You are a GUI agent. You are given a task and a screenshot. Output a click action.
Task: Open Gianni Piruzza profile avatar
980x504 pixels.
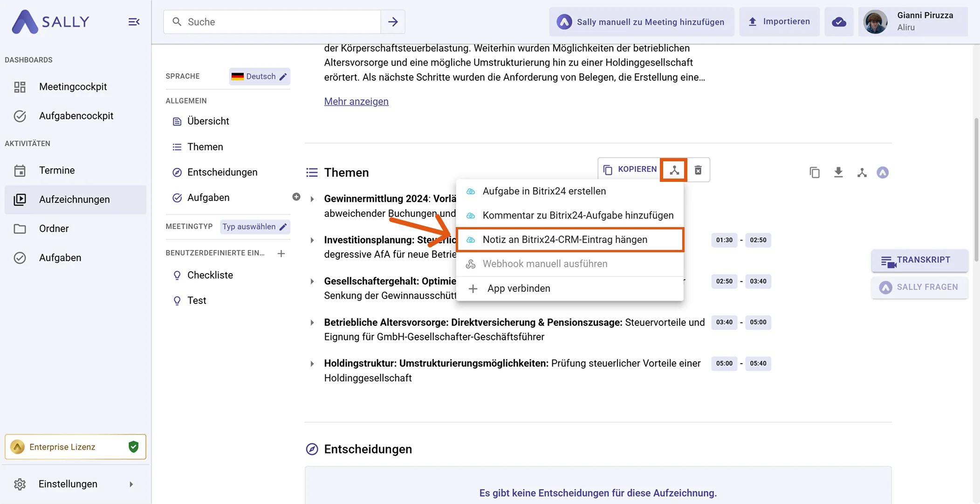point(875,22)
